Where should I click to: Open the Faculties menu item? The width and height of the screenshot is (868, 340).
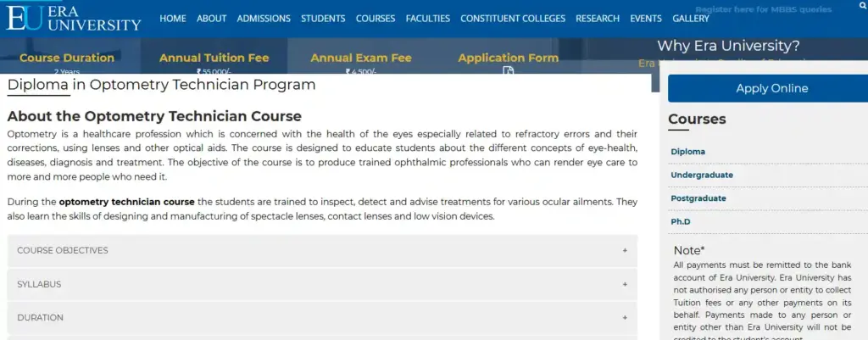[x=428, y=19]
